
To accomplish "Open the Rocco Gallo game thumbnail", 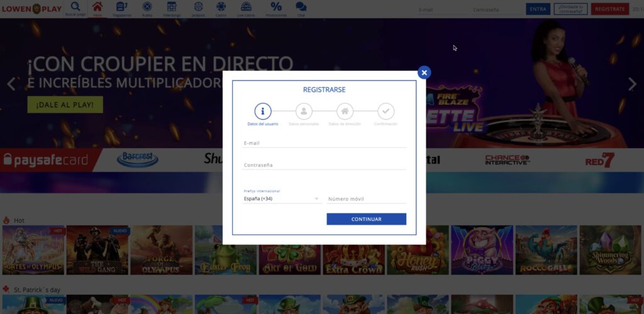I will click(x=546, y=250).
